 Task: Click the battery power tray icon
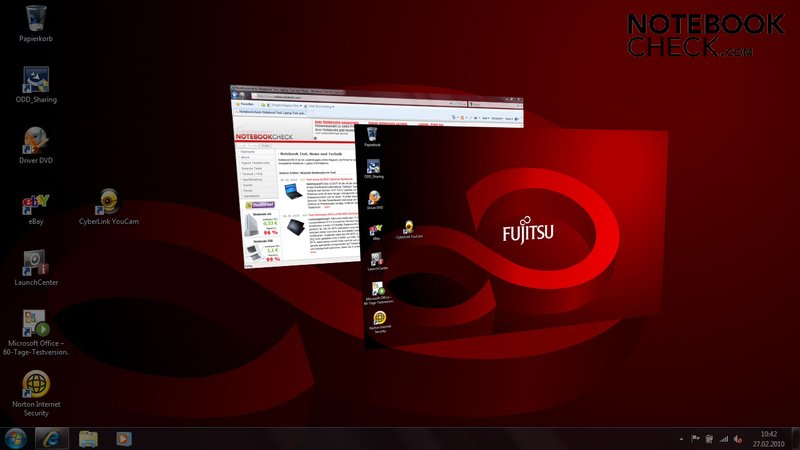tap(709, 439)
